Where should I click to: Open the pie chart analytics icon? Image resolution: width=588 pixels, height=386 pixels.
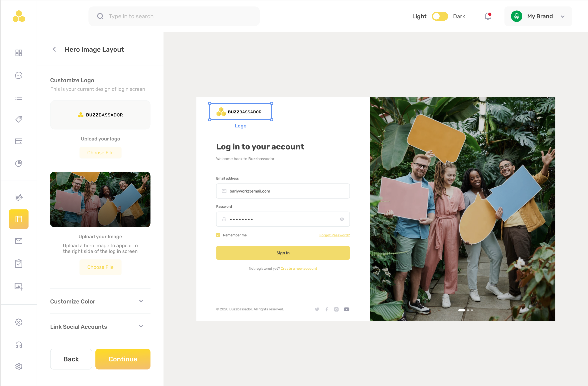tap(19, 163)
